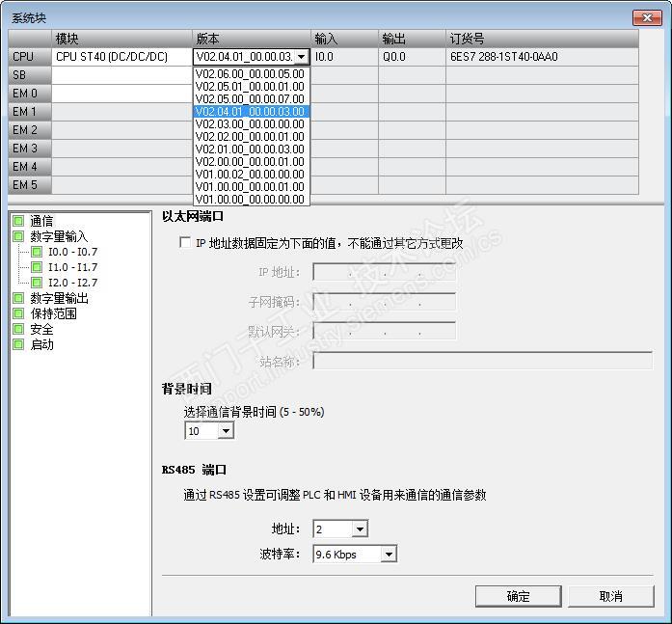Click the green icon next to 保持范围
Screen dimensions: 672x624
pyautogui.click(x=18, y=313)
